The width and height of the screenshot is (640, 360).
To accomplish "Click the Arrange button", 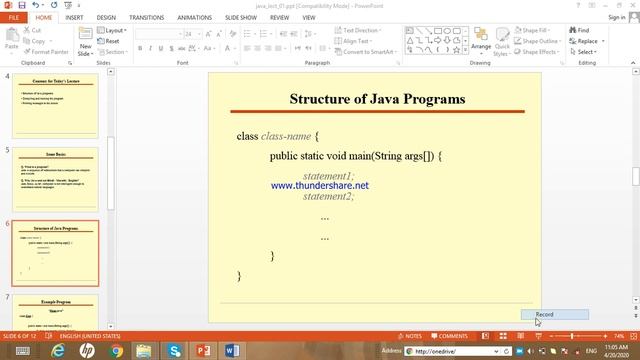I will (x=481, y=41).
